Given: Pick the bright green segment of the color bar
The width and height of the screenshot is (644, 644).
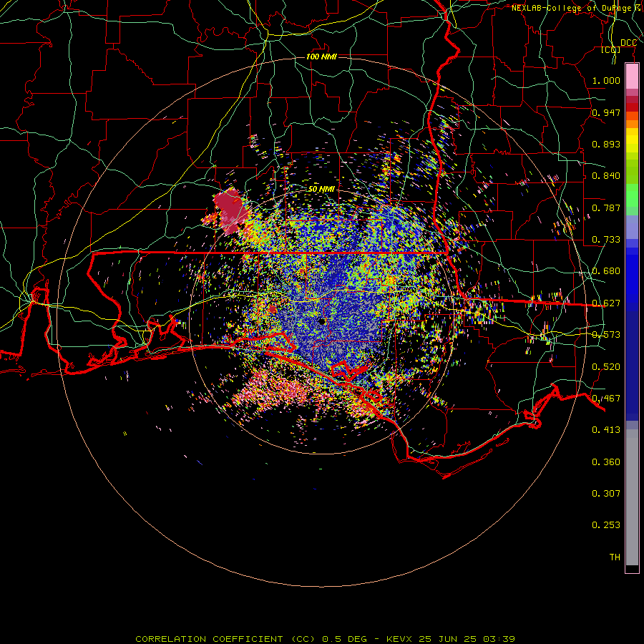Looking at the screenshot, I should click(x=632, y=195).
